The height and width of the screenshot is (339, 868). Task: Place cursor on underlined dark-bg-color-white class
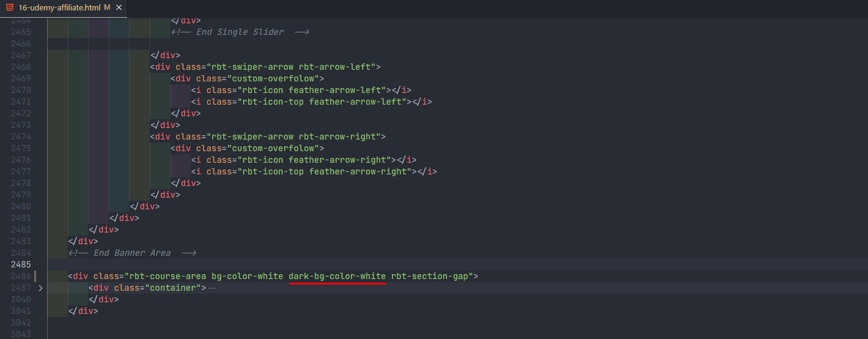337,277
